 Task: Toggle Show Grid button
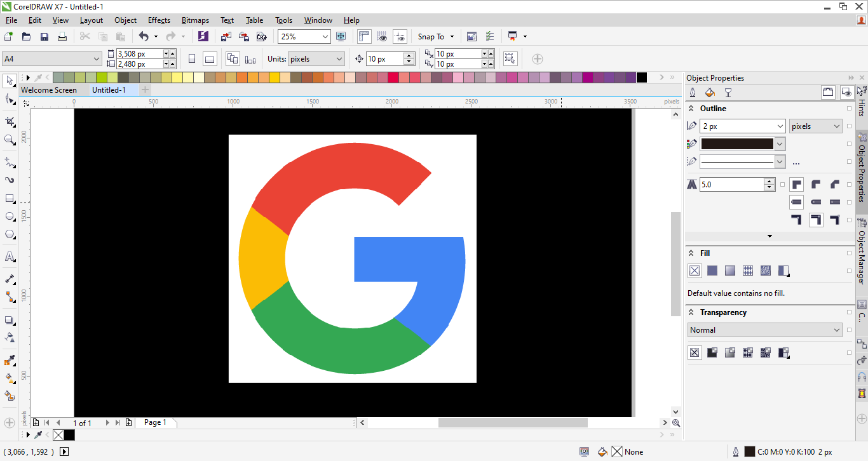click(x=382, y=37)
